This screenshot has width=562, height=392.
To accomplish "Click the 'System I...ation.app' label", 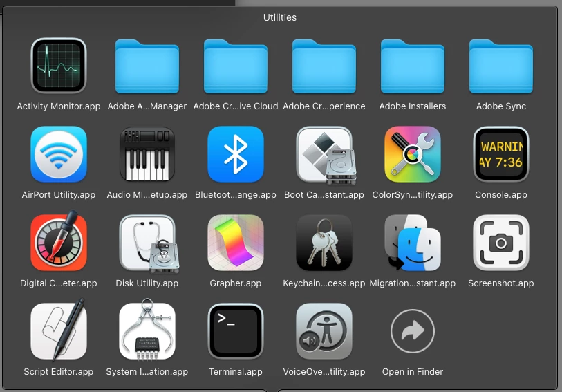I will (147, 371).
